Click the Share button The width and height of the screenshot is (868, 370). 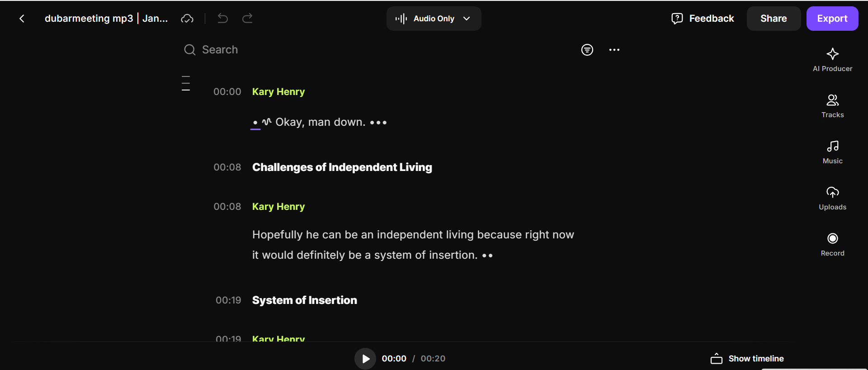(773, 19)
